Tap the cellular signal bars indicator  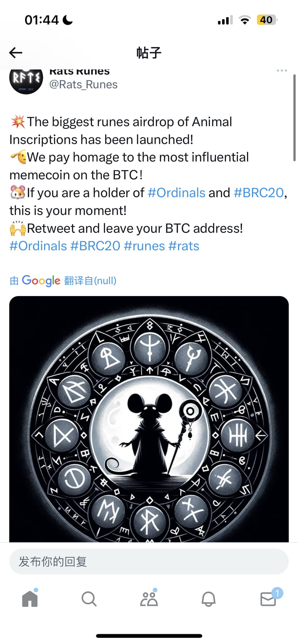pyautogui.click(x=223, y=20)
